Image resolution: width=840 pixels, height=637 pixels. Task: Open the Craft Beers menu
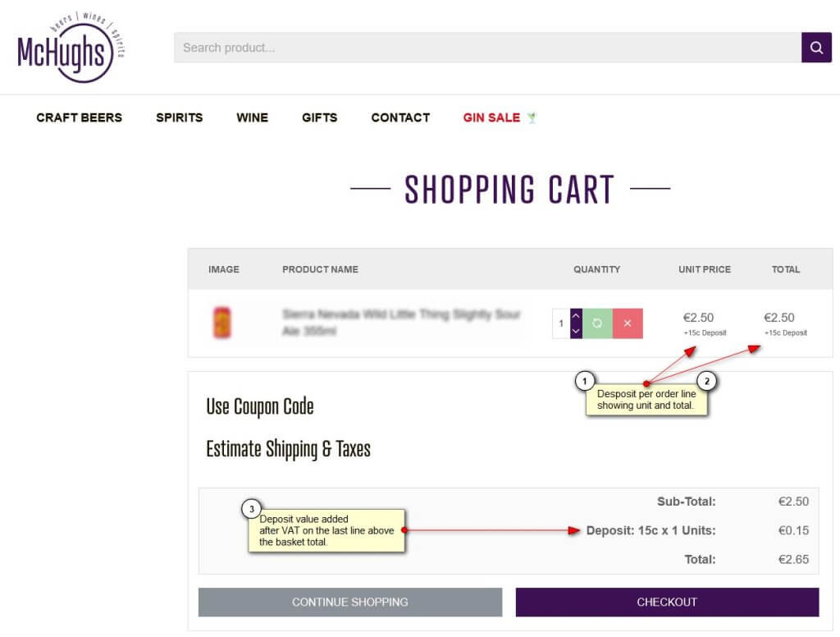[80, 117]
